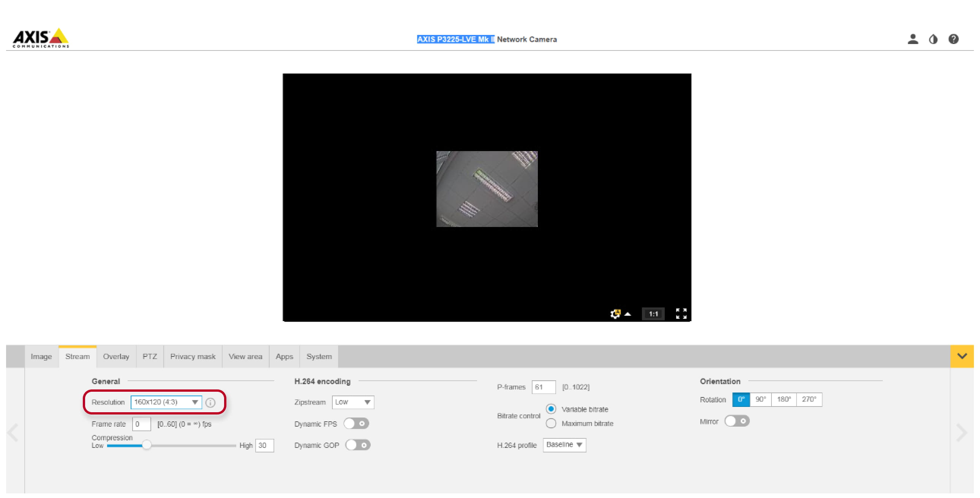Toggle Dynamic GOP switch
This screenshot has height=498, width=980.
coord(357,445)
